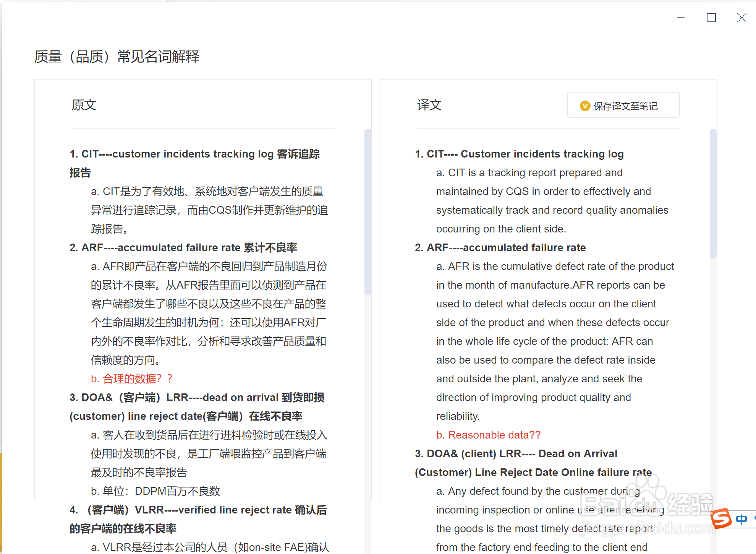Select the 原文 original text panel header
This screenshot has width=756, height=554.
tap(84, 105)
